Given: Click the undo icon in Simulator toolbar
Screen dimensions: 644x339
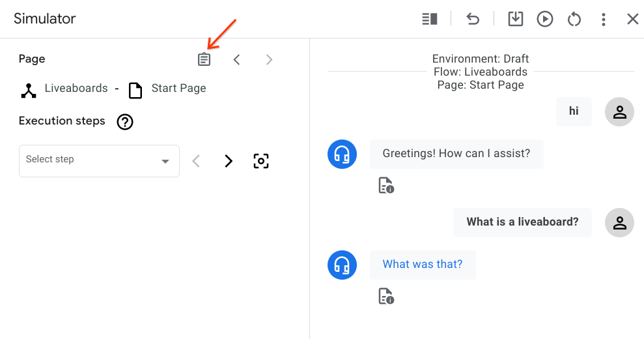Looking at the screenshot, I should click(x=473, y=20).
